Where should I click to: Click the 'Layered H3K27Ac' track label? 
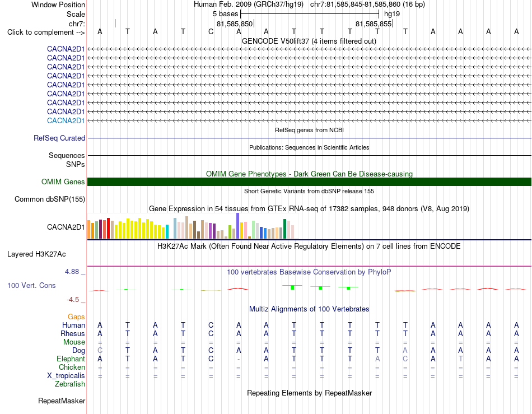[x=36, y=254]
